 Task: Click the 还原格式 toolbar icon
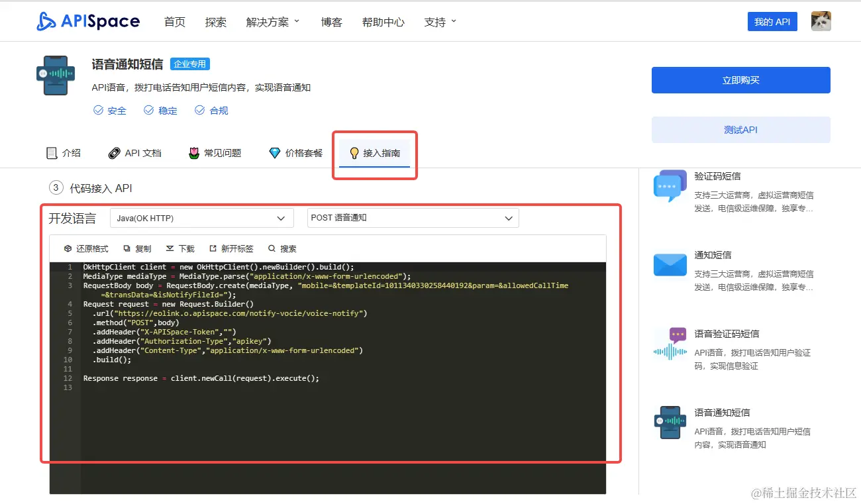(x=68, y=248)
